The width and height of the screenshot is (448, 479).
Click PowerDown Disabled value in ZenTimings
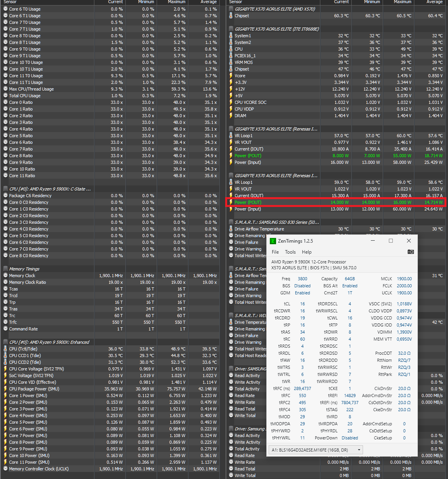click(x=350, y=438)
